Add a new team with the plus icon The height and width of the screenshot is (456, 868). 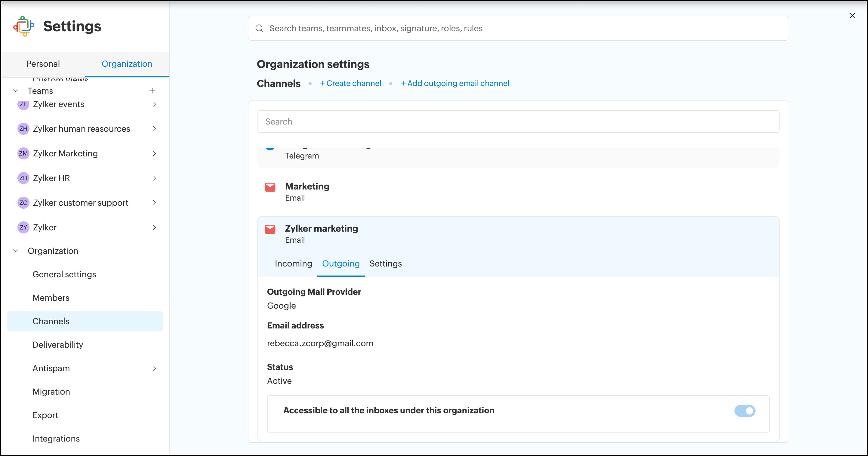152,91
